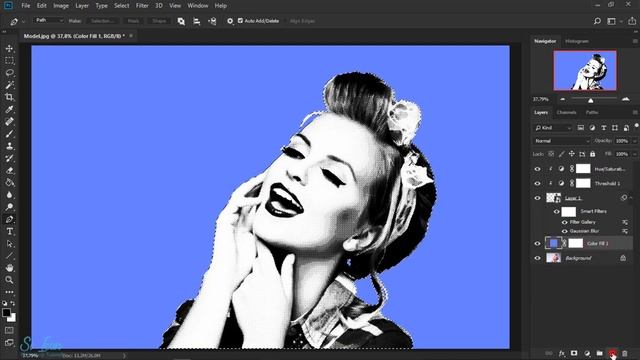Select the Clone Stamp tool
Viewport: 640px width, 360px height.
coord(9,146)
